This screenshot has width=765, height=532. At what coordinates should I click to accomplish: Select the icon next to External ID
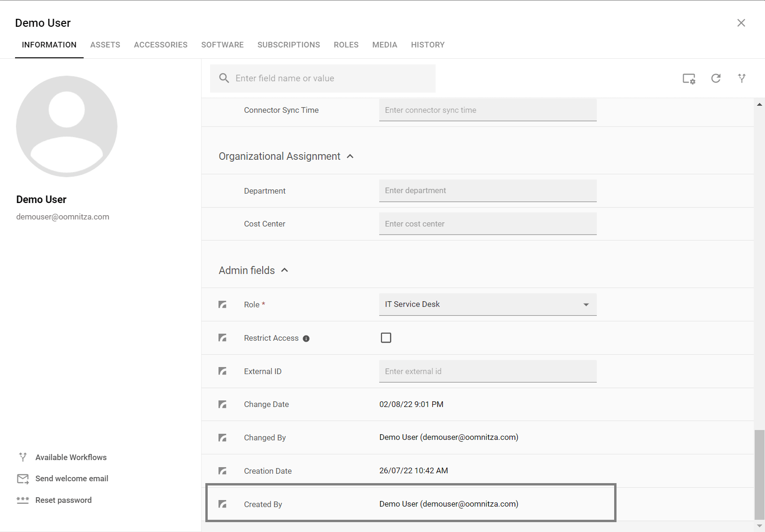pyautogui.click(x=222, y=371)
